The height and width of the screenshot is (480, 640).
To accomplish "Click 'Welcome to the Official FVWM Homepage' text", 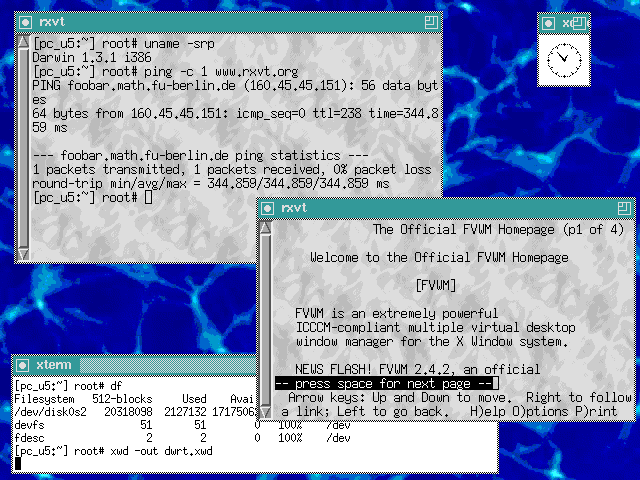I will coord(439,258).
